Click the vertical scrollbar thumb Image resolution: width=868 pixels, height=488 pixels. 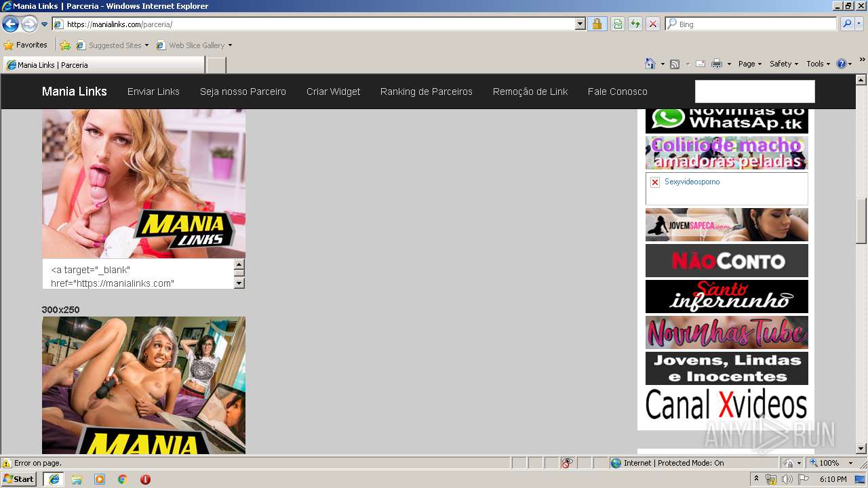(861, 220)
